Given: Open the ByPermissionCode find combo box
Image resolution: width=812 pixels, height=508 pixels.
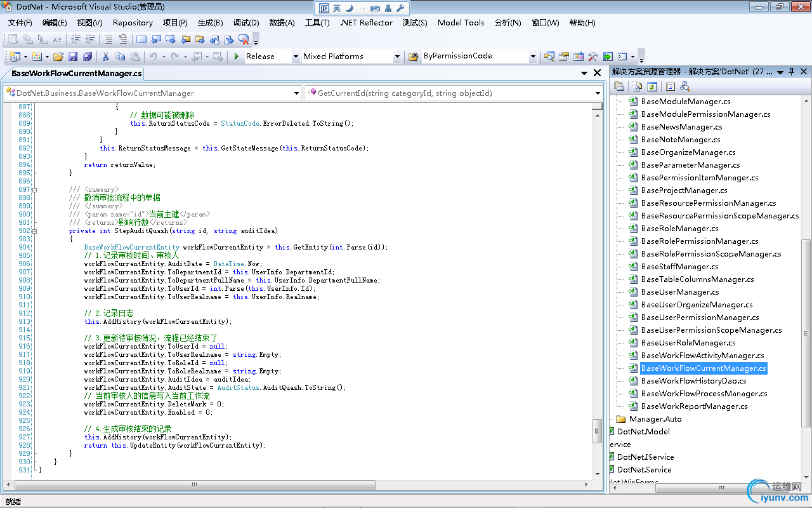Looking at the screenshot, I should click(x=533, y=57).
